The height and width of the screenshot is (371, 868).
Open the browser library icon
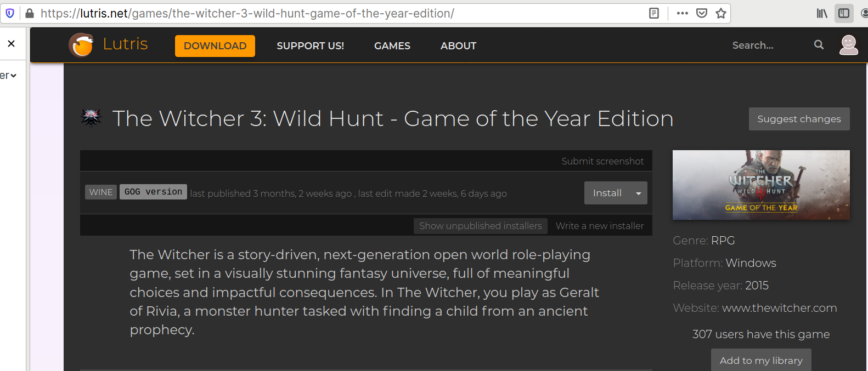[821, 13]
